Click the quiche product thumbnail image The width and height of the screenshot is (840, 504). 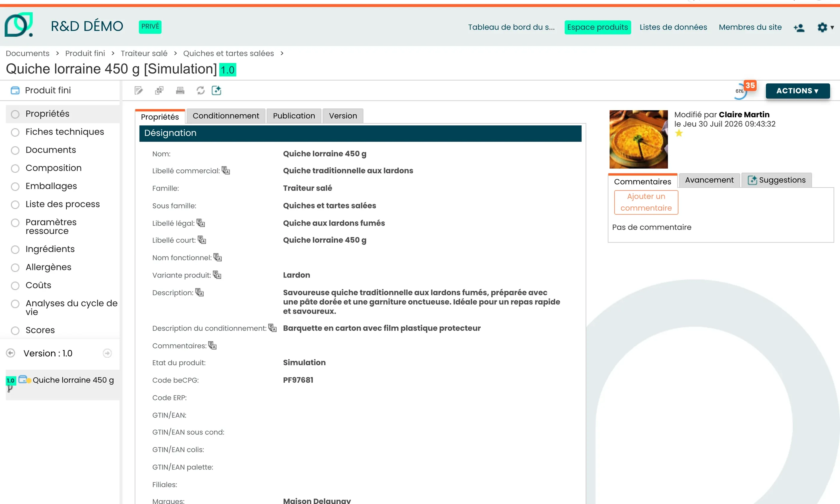coord(639,139)
